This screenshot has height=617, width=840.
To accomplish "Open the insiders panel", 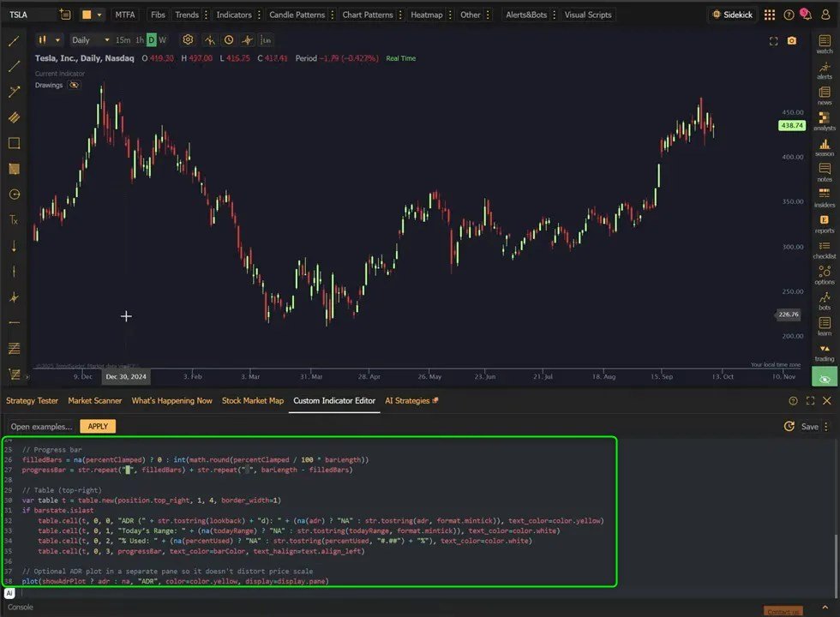I will pos(825,198).
